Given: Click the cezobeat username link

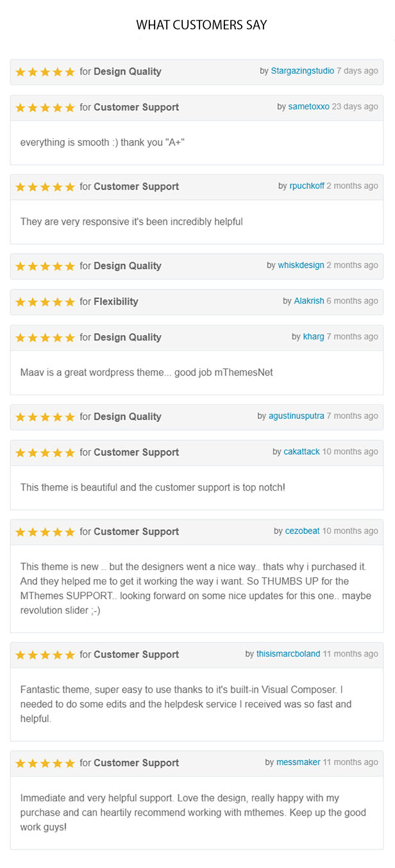Looking at the screenshot, I should 303,530.
